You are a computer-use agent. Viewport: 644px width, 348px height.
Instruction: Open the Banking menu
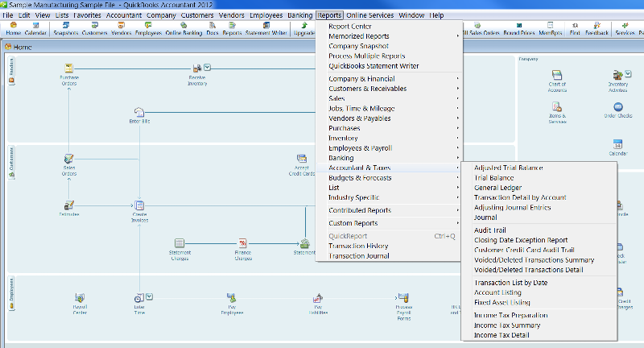(299, 15)
